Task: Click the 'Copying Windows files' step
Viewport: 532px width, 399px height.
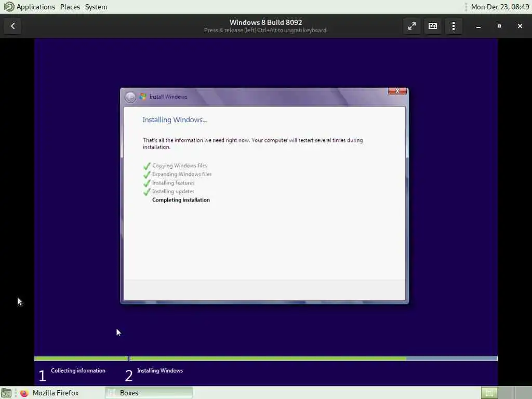Action: point(179,166)
